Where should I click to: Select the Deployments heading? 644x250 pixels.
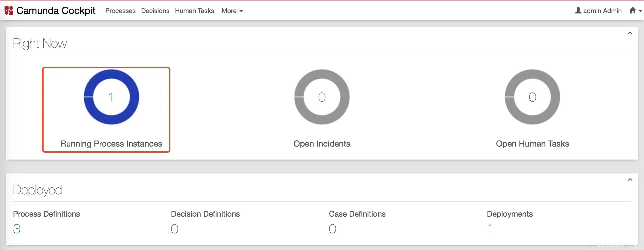(x=510, y=214)
